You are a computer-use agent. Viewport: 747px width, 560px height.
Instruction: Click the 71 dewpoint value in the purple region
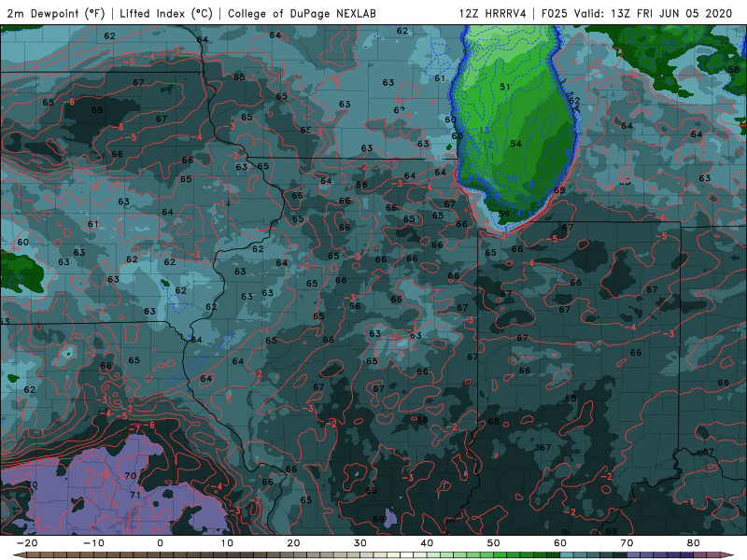[x=135, y=495]
